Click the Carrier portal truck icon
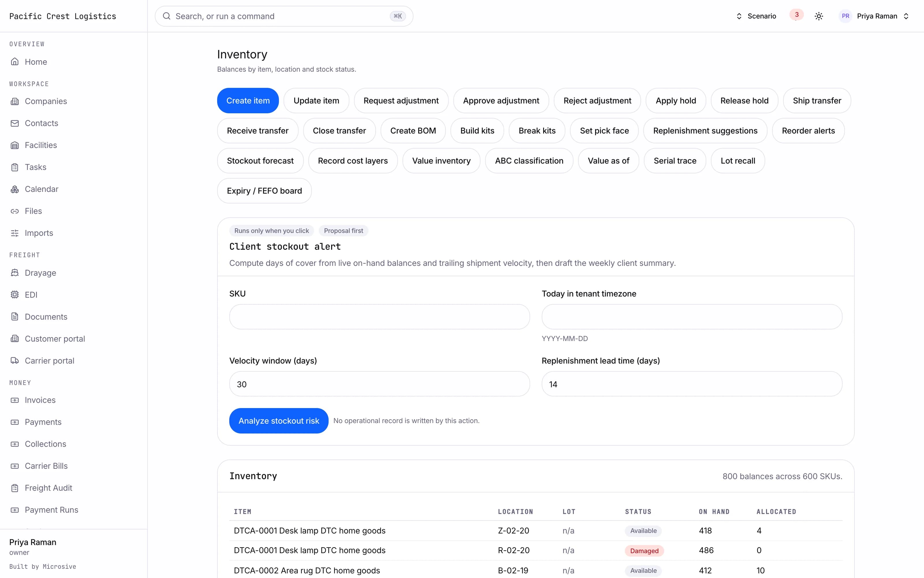The height and width of the screenshot is (578, 924). coord(14,361)
